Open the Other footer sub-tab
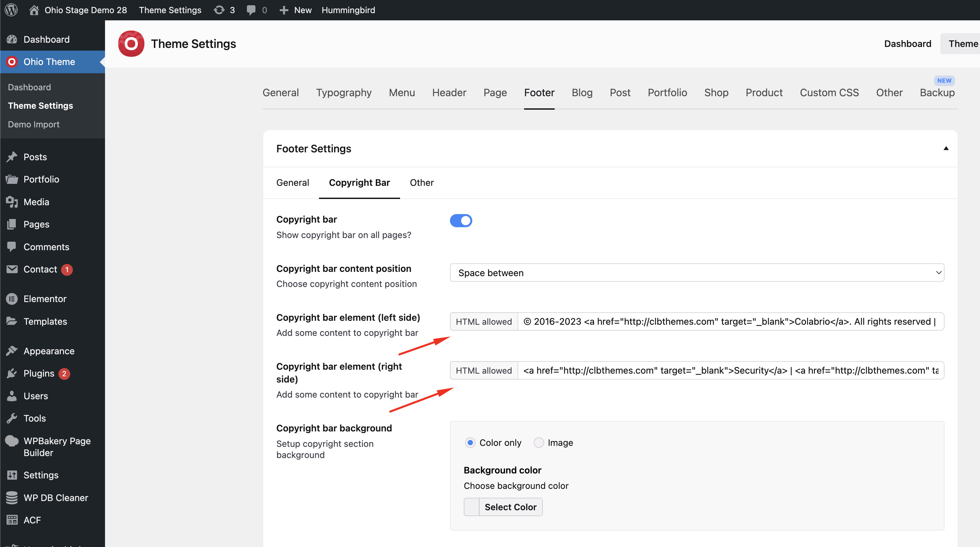 point(421,183)
